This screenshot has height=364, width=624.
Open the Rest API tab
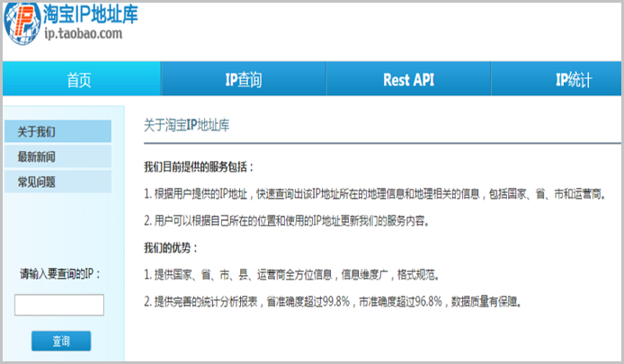click(x=408, y=79)
